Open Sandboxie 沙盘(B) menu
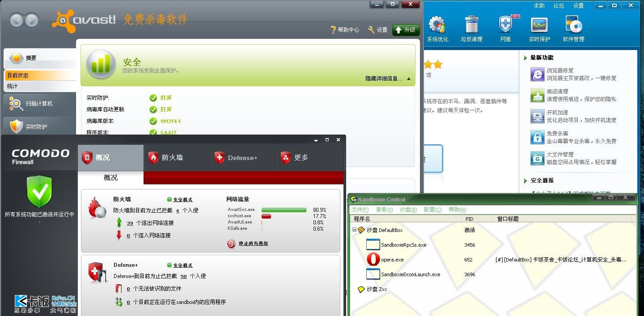 (408, 210)
